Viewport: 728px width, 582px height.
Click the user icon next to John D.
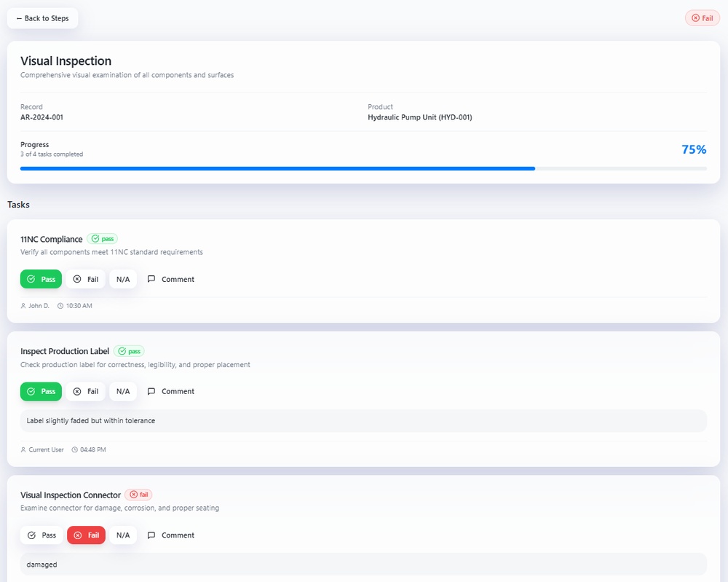[x=23, y=306]
